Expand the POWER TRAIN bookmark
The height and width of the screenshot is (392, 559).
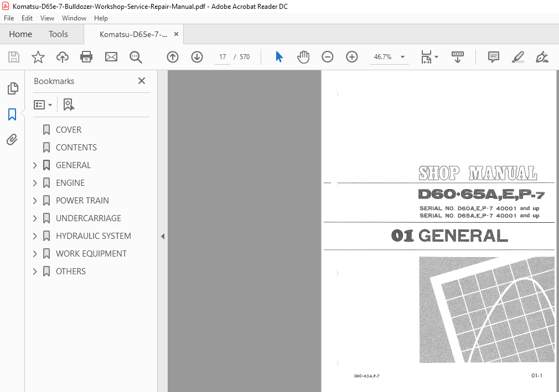pos(35,201)
